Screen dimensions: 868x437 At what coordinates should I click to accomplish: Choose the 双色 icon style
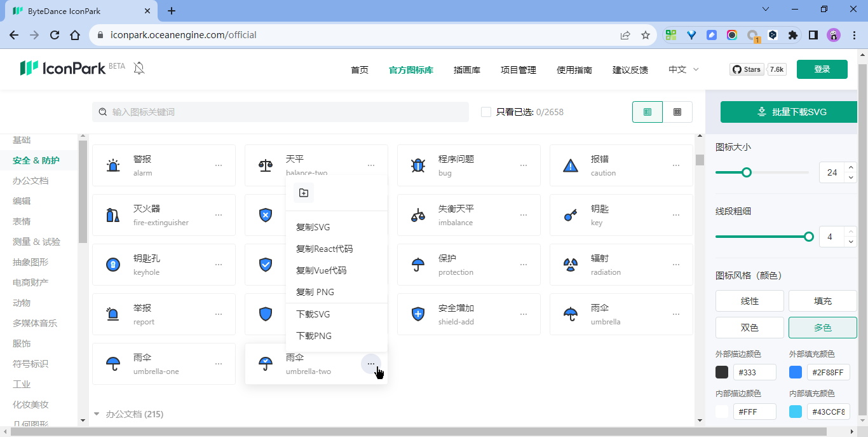[750, 328]
